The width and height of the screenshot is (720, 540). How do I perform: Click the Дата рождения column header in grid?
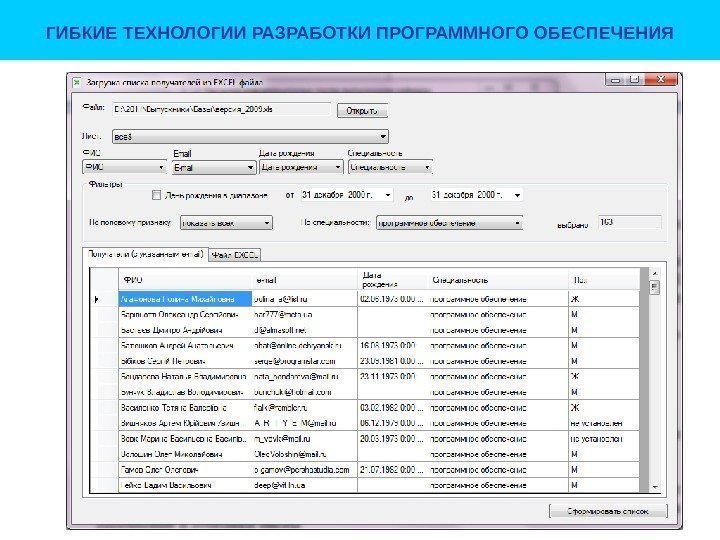(x=392, y=280)
